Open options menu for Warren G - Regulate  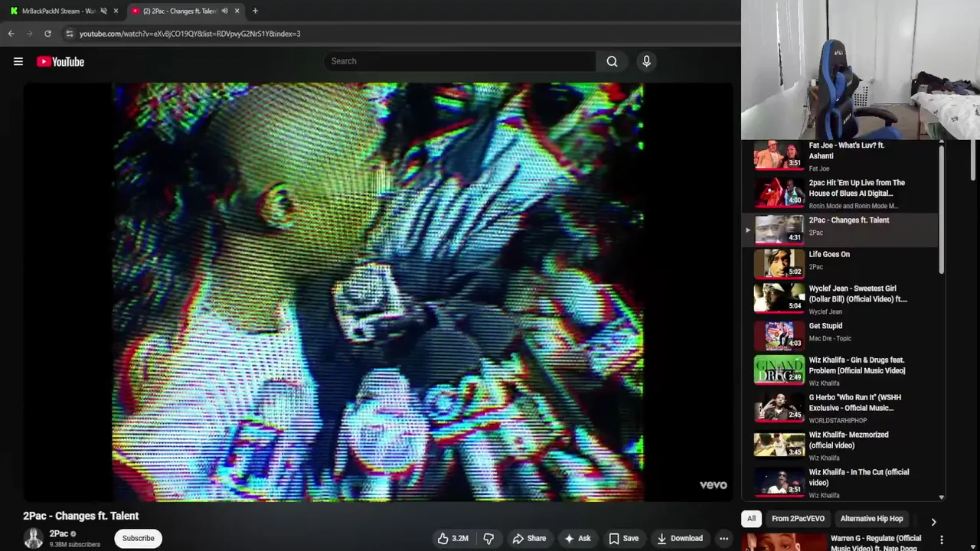tap(942, 540)
